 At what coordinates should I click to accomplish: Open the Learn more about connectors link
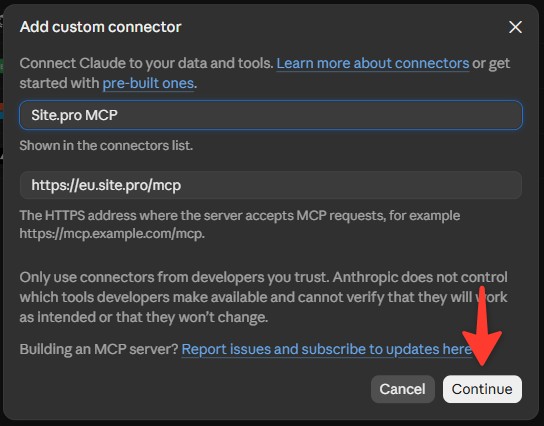coord(373,63)
